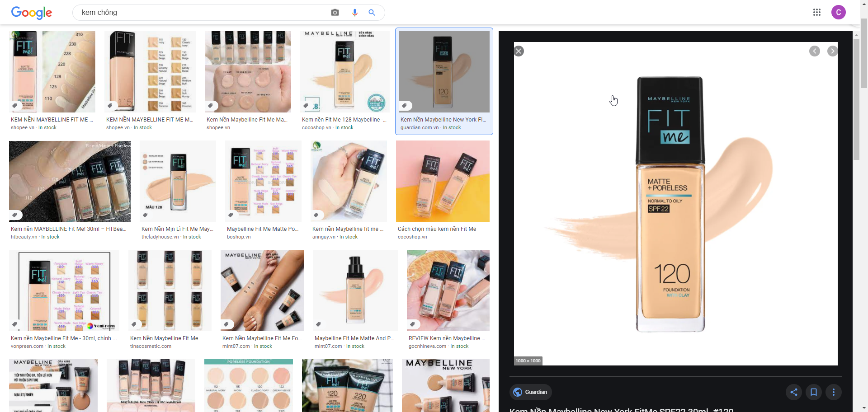Open gocnhineva.com REVIEW image

click(x=448, y=290)
